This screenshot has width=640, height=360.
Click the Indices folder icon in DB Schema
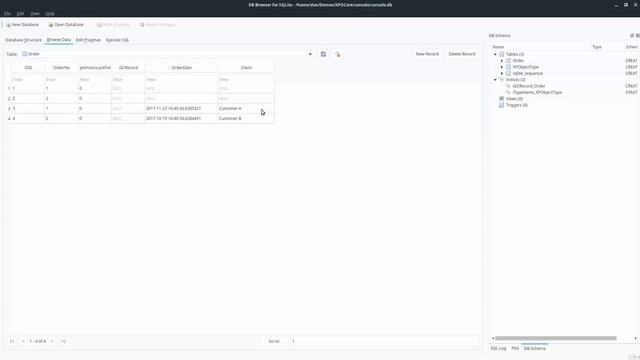pos(502,80)
